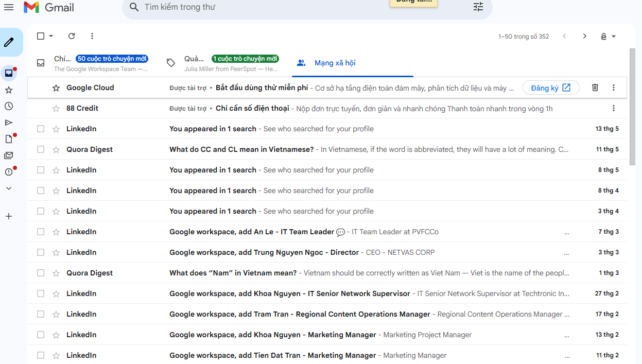This screenshot has height=364, width=642.
Task: Expand trimmed dots on Khoa Nguyen Marketing email
Action: pos(567,336)
